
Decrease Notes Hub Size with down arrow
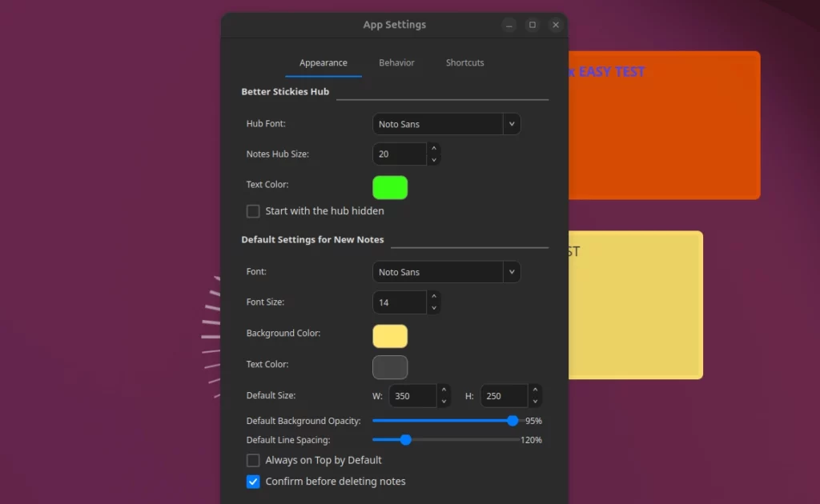(x=433, y=160)
